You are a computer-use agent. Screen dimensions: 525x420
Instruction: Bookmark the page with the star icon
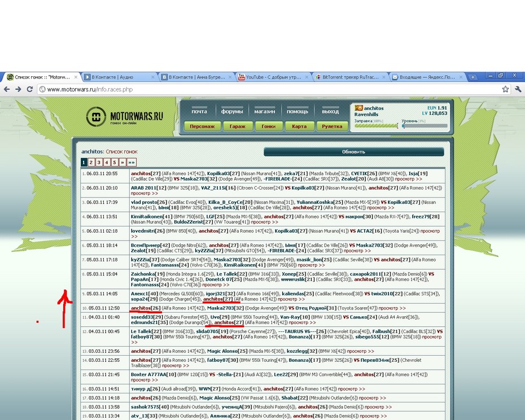505,89
